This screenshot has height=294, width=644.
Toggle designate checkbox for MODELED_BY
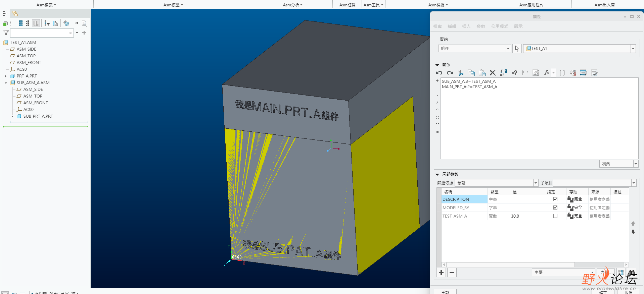555,208
